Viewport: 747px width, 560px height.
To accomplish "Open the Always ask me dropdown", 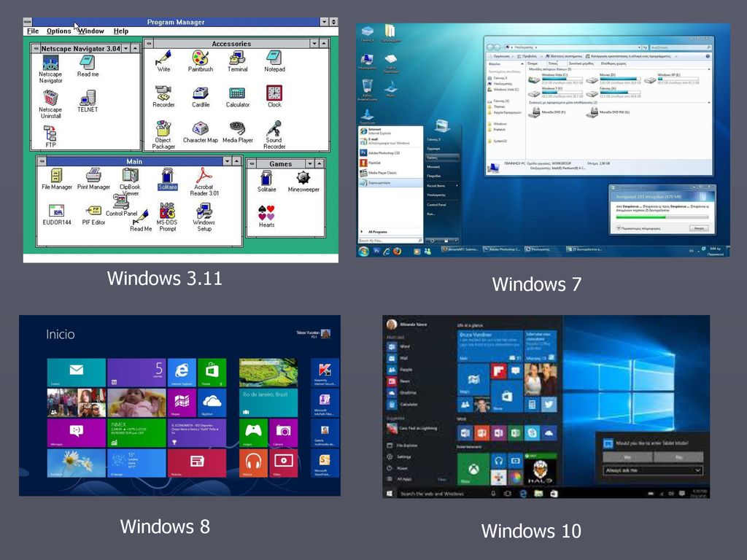I will click(653, 470).
